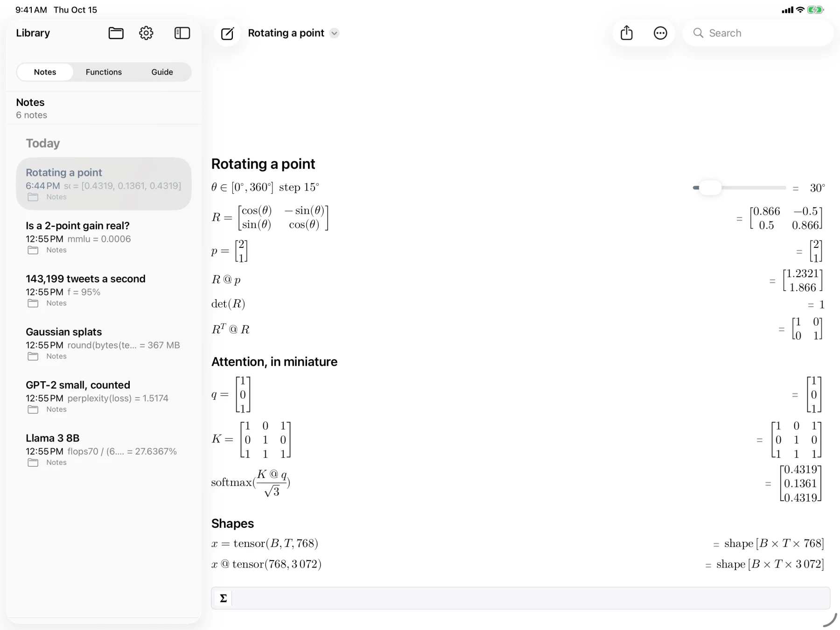Open the more options ellipsis button
This screenshot has height=630, width=840.
[660, 33]
